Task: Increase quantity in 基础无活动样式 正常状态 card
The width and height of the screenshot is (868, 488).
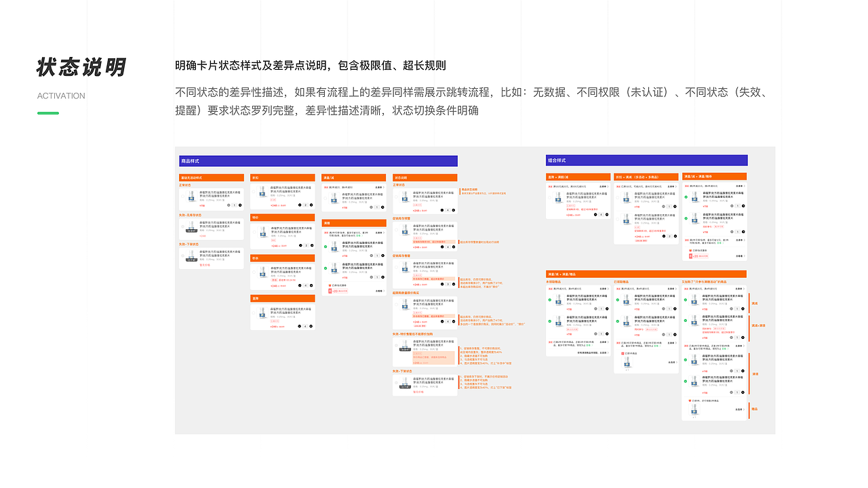Action: pyautogui.click(x=240, y=205)
